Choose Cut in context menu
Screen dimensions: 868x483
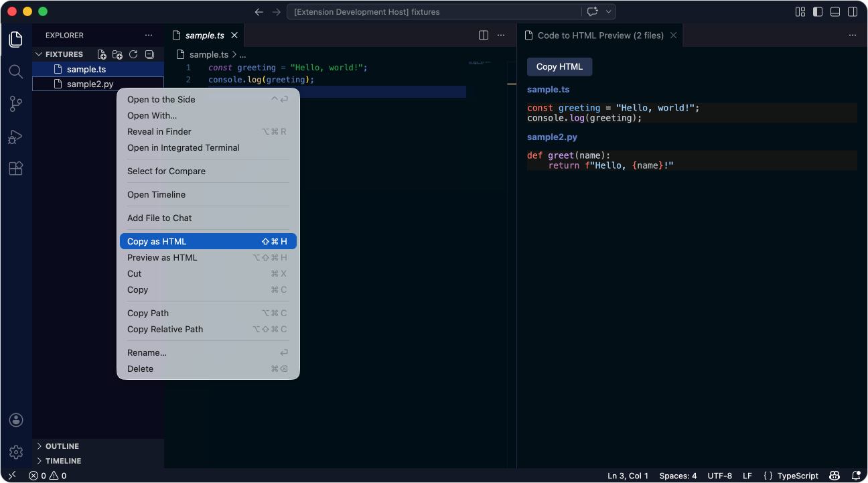pos(208,273)
